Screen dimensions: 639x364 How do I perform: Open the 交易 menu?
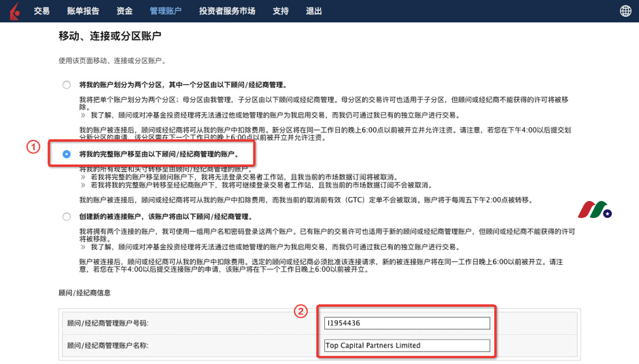point(41,11)
